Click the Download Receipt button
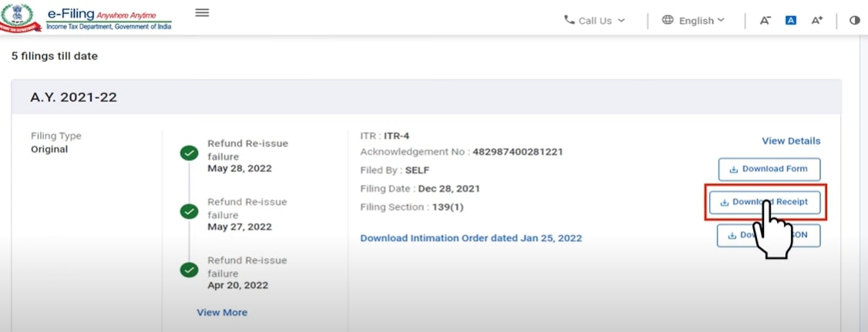Image resolution: width=868 pixels, height=332 pixels. tap(765, 202)
